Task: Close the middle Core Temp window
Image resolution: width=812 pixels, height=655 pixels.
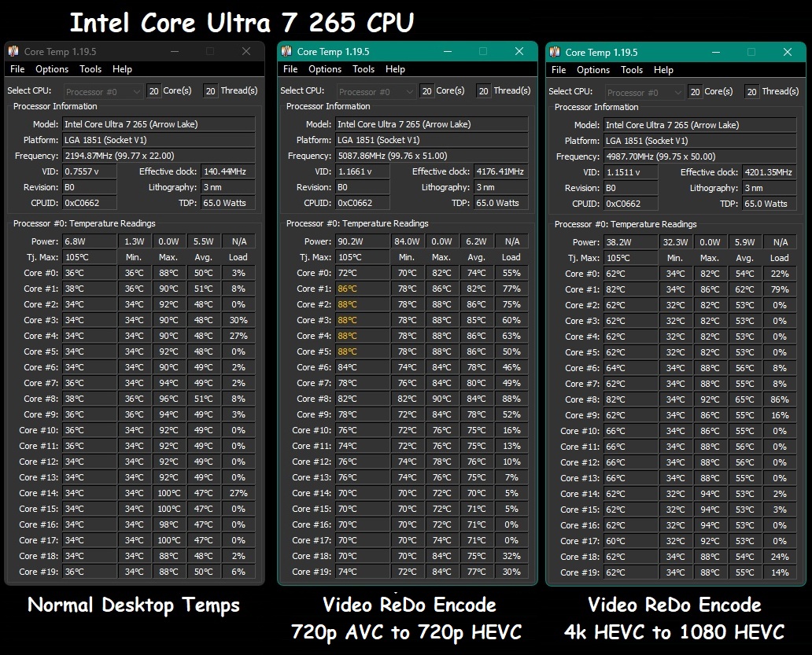Action: click(x=519, y=51)
